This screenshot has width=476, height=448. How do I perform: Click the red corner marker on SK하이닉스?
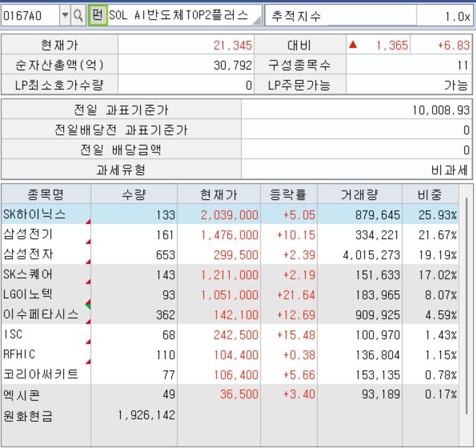[x=89, y=222]
